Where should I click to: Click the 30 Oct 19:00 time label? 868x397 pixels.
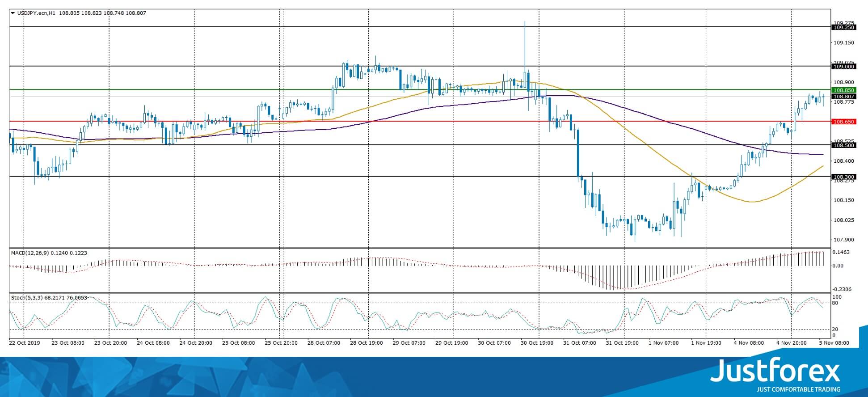[537, 343]
